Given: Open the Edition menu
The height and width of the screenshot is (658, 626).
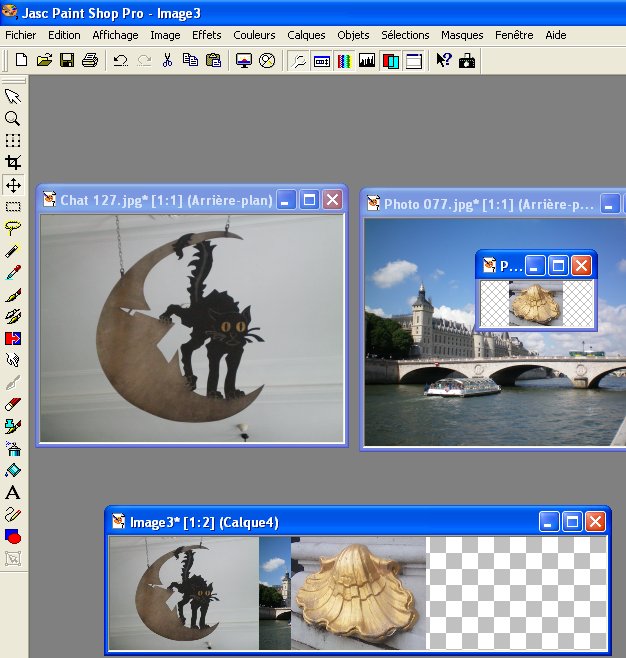Looking at the screenshot, I should [64, 35].
